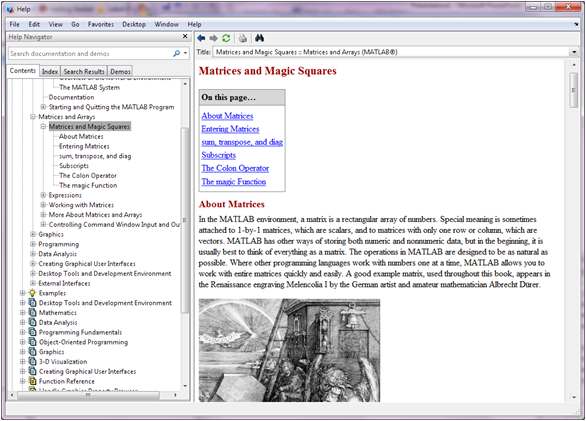This screenshot has width=586, height=421.
Task: Select The MATLAB System tree item
Action: point(89,87)
